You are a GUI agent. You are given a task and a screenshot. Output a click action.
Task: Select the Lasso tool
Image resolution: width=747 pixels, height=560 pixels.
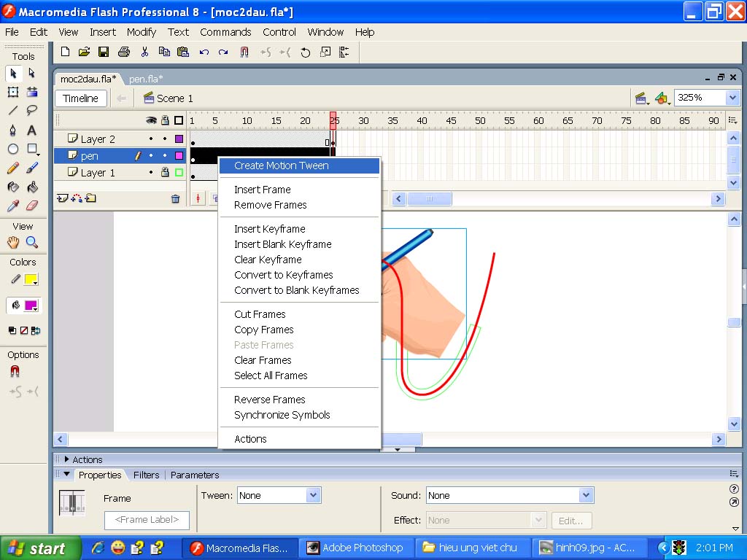tap(32, 111)
